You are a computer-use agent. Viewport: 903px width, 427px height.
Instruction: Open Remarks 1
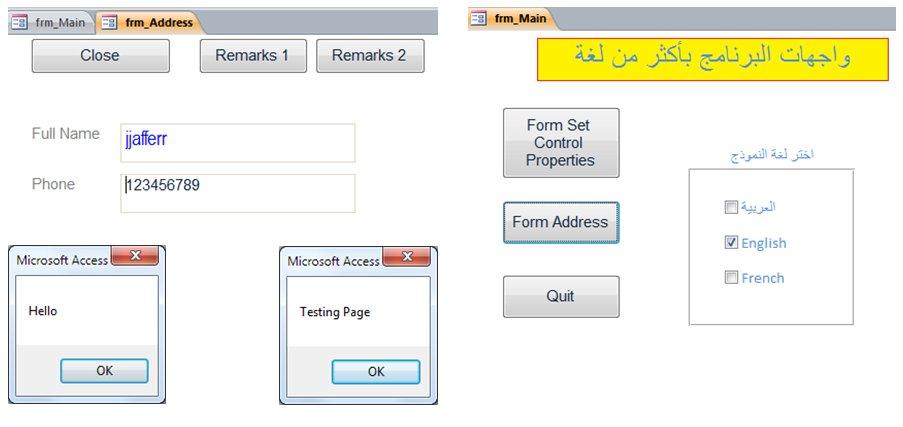pyautogui.click(x=253, y=56)
